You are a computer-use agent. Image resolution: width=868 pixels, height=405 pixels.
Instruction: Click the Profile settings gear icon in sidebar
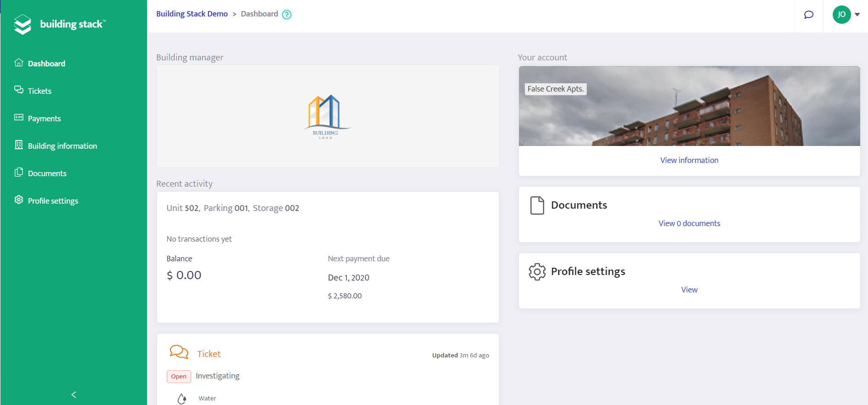tap(19, 200)
